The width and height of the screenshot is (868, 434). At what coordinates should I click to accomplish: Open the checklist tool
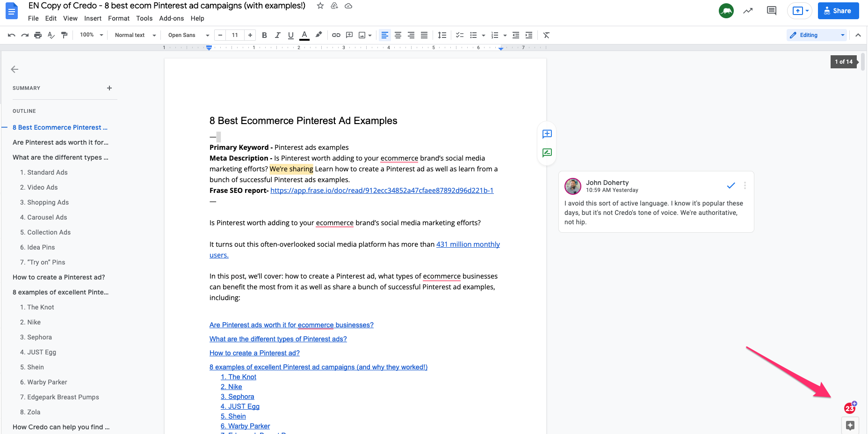coord(459,35)
